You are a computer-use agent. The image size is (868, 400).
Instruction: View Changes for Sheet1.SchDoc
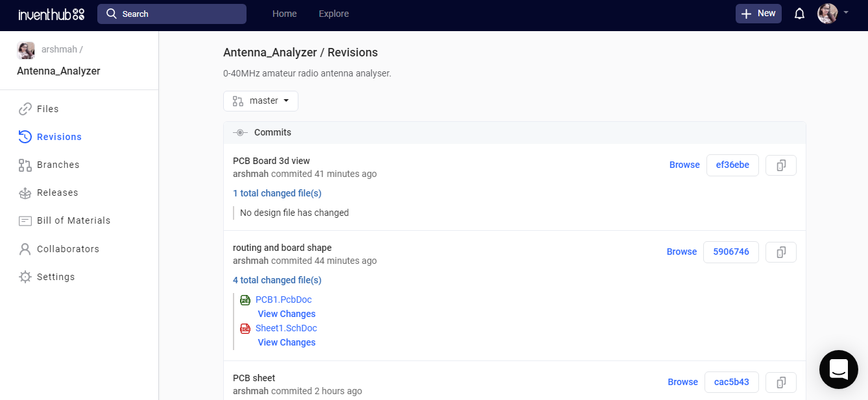pyautogui.click(x=287, y=342)
